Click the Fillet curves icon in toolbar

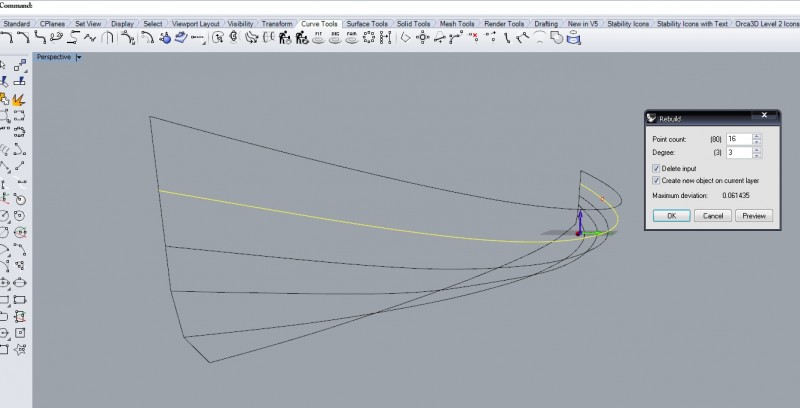point(8,39)
